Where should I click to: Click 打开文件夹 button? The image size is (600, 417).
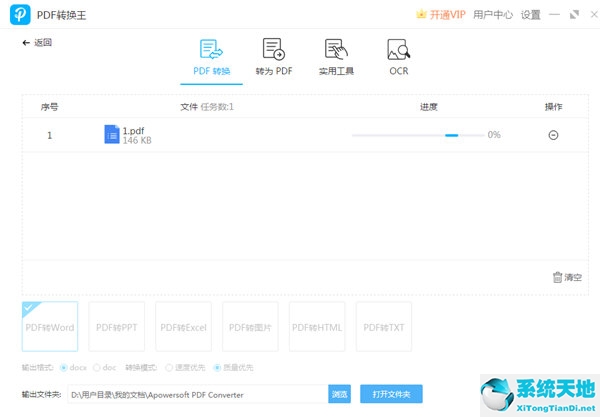point(391,394)
